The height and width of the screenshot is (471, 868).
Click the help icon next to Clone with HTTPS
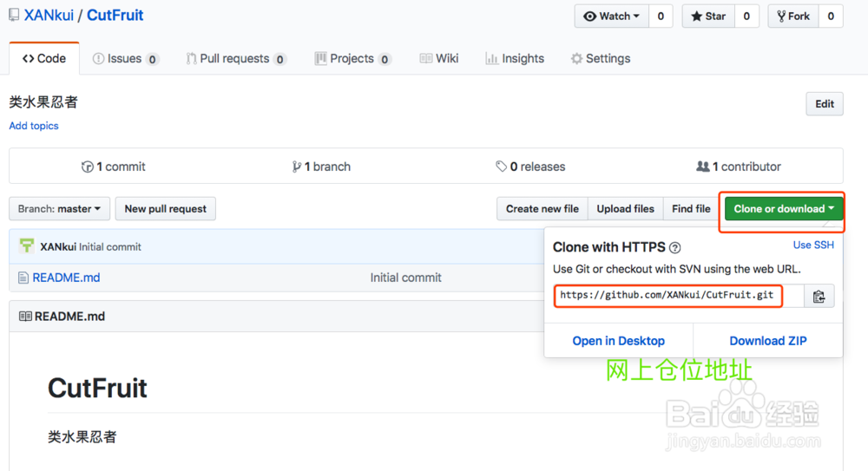[x=674, y=247]
